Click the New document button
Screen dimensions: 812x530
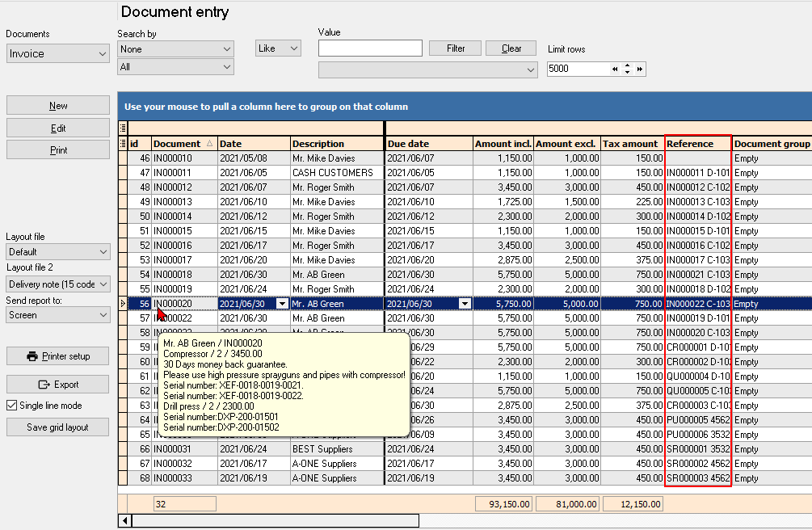click(x=58, y=105)
